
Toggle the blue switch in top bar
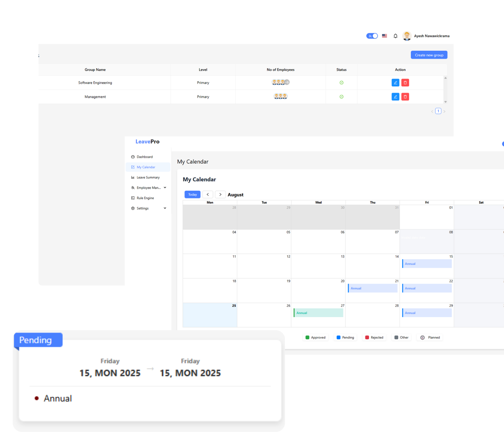[x=372, y=36]
